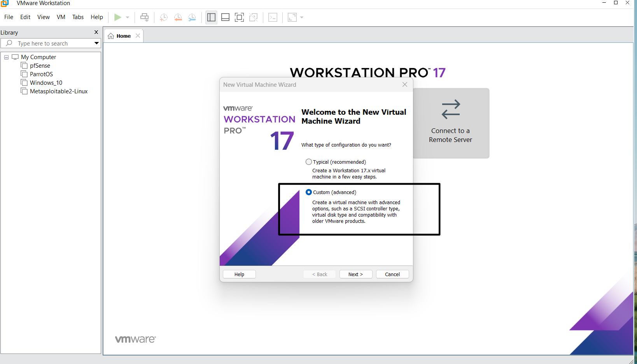Open the View menu

(44, 17)
